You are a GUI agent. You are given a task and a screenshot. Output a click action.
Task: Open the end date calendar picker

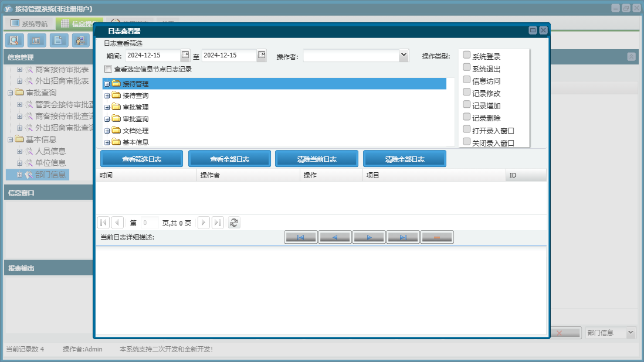[262, 55]
